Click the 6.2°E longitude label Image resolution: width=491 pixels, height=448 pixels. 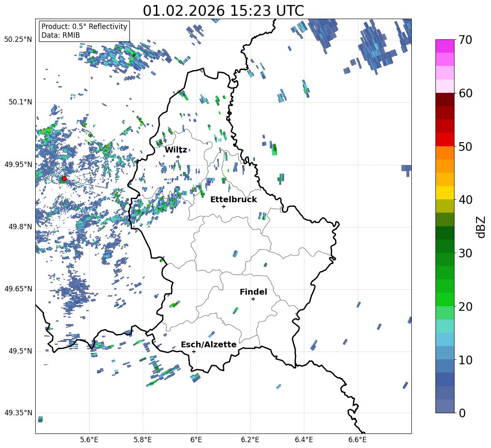(250, 440)
